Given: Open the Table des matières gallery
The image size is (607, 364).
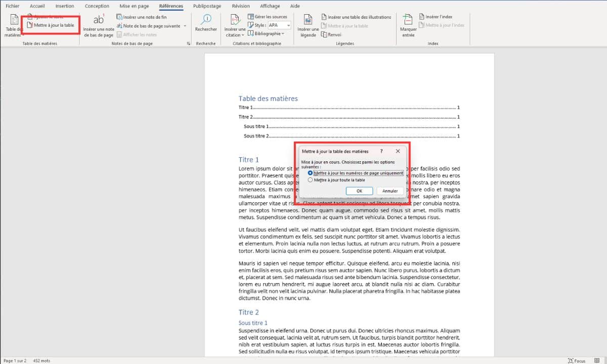Looking at the screenshot, I should pyautogui.click(x=13, y=26).
